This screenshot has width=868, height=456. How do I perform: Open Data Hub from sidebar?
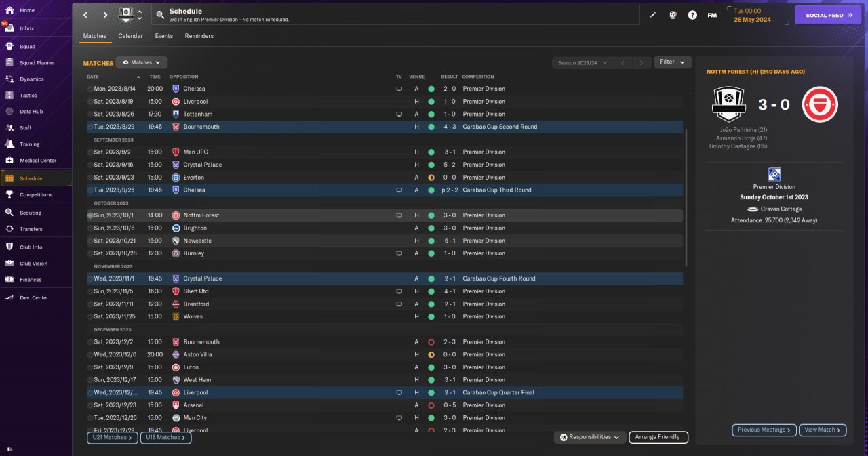(31, 112)
